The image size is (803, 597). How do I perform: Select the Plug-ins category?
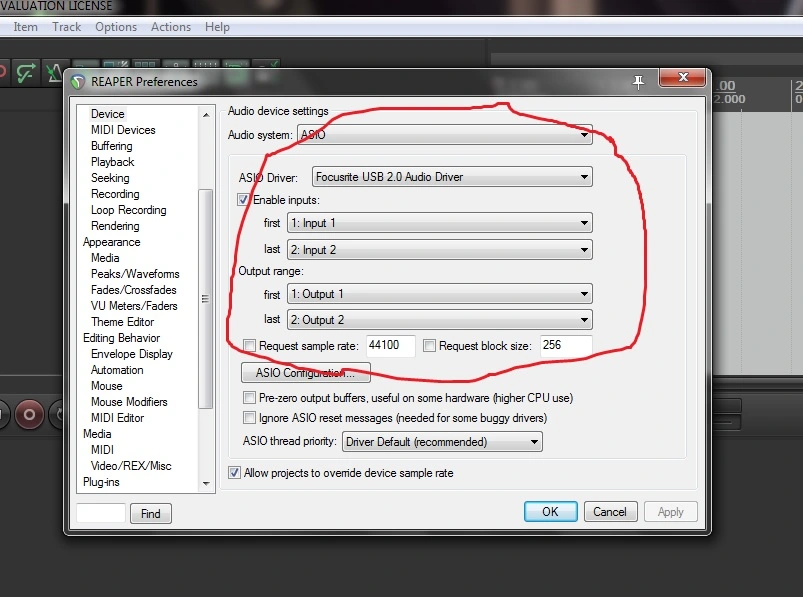[101, 482]
